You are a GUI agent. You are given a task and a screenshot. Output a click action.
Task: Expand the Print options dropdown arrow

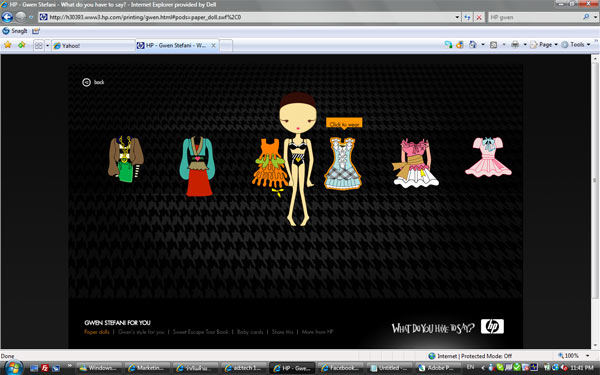tap(525, 45)
